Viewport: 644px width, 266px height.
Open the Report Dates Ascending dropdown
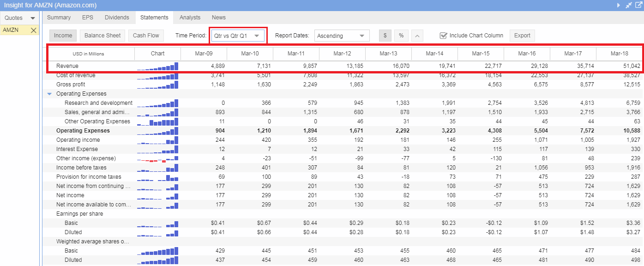(342, 36)
